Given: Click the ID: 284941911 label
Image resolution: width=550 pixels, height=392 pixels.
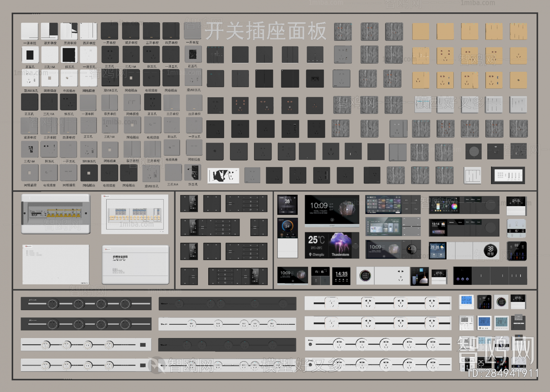Looking at the screenshot, I should [x=503, y=373].
